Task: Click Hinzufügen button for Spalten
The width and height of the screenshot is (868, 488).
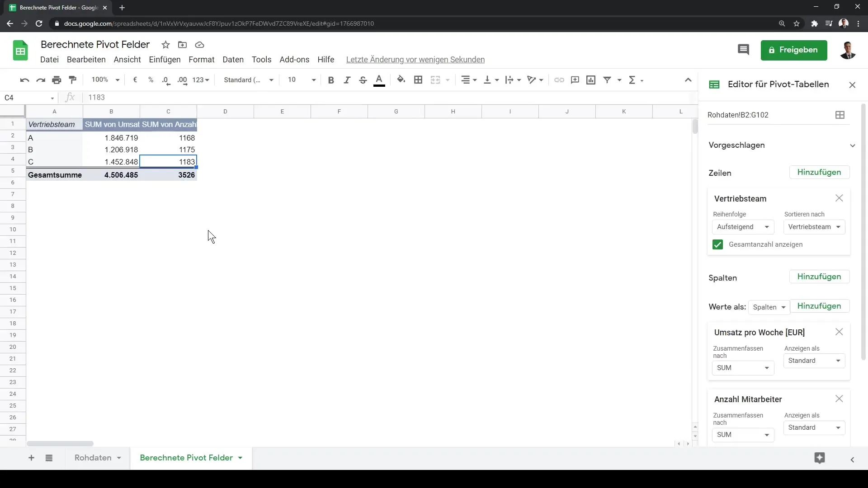Action: (820, 277)
